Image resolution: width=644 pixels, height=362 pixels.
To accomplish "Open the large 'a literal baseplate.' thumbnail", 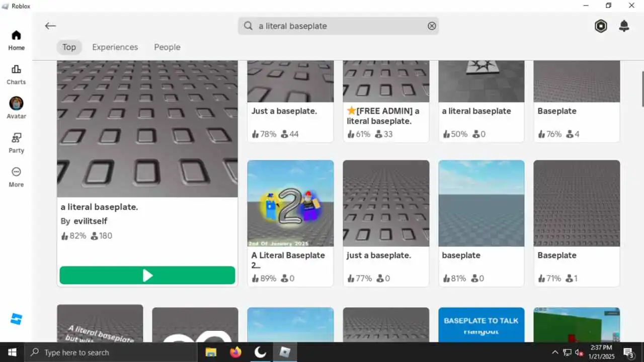I will tap(147, 129).
